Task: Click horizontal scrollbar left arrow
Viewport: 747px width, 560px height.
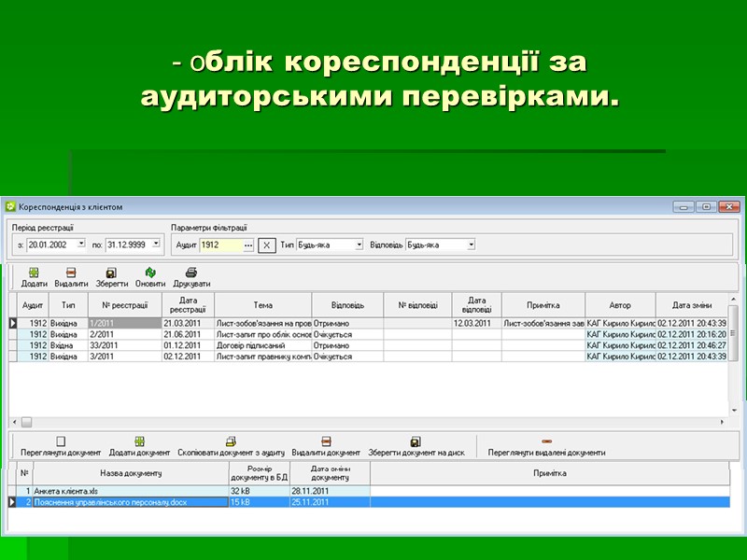Action: (14, 422)
